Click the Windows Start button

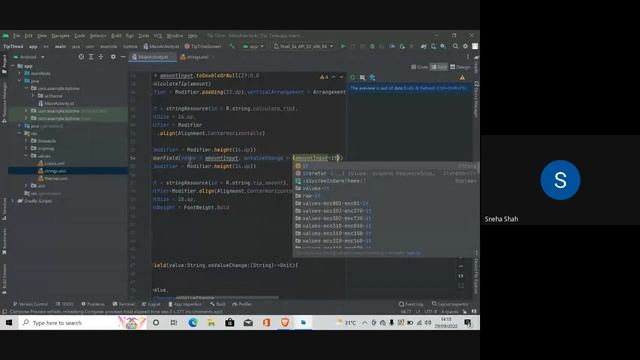[9, 322]
